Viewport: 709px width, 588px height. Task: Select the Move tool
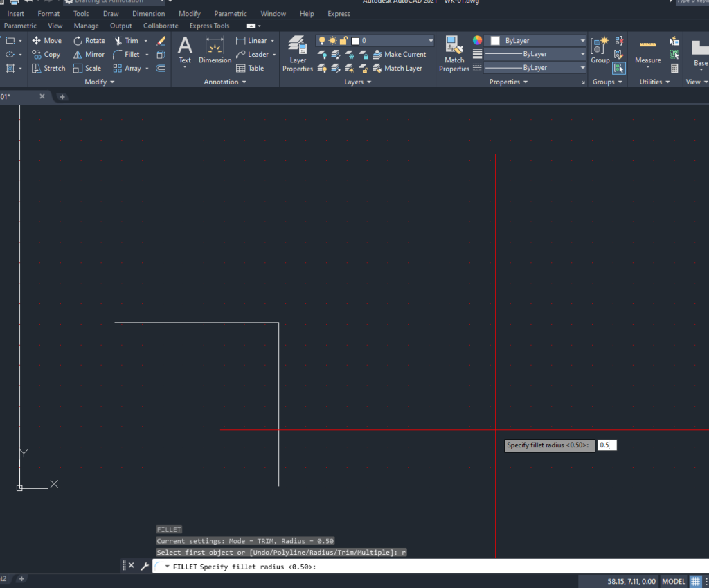(46, 40)
